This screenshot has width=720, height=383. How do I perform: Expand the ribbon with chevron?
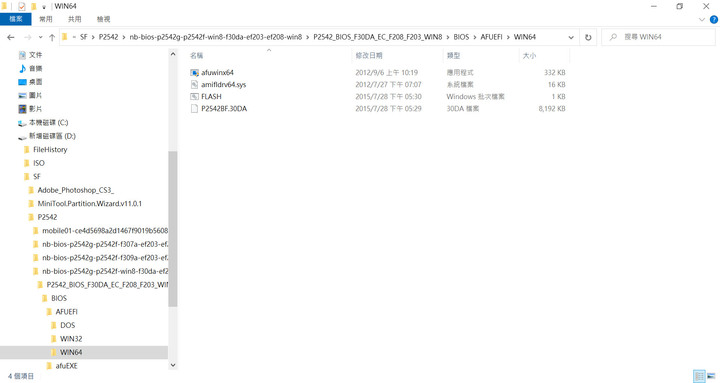pyautogui.click(x=702, y=19)
